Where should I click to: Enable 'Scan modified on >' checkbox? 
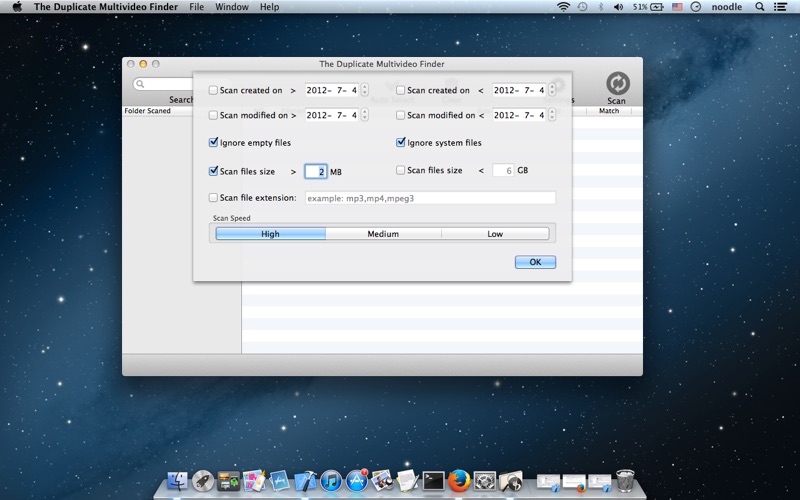click(213, 115)
